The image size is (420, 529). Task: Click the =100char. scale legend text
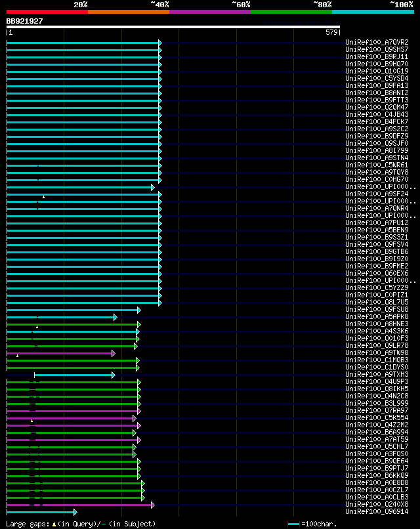tap(319, 524)
